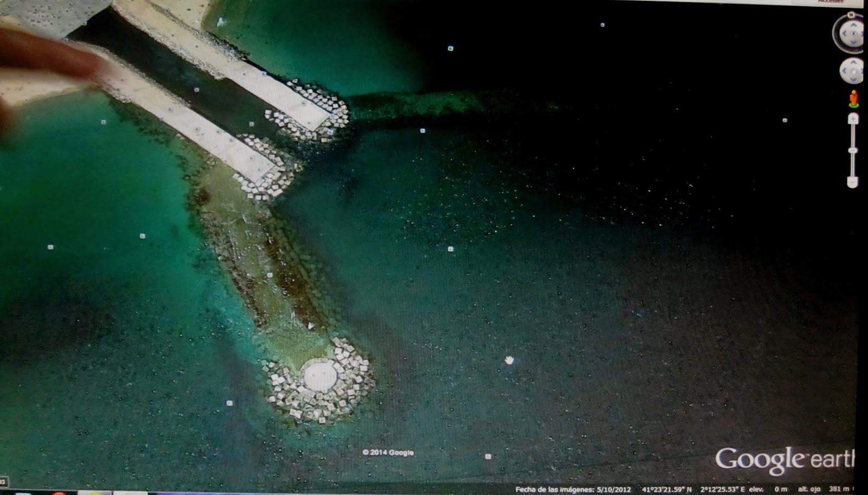This screenshot has height=495, width=868.
Task: Click the round lighthouse at the breakwater tip
Action: pos(320,376)
